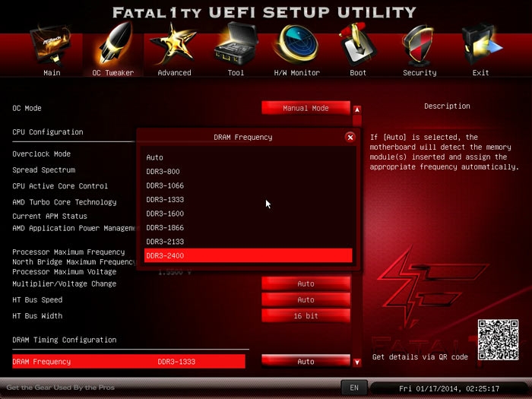The height and width of the screenshot is (399, 532).
Task: Select North Bridge Maximum Frequency row
Action: [x=74, y=262]
